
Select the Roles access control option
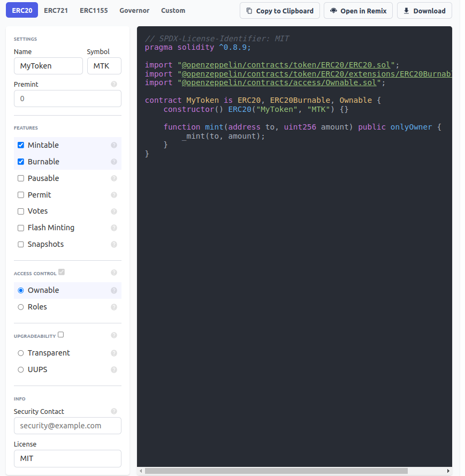pyautogui.click(x=20, y=307)
